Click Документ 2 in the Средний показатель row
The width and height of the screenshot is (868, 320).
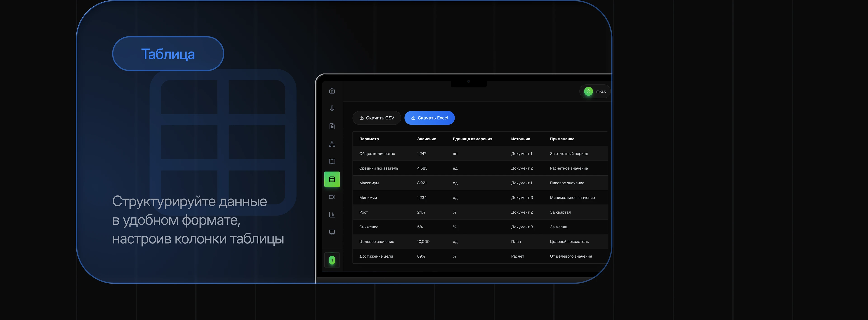coord(522,168)
